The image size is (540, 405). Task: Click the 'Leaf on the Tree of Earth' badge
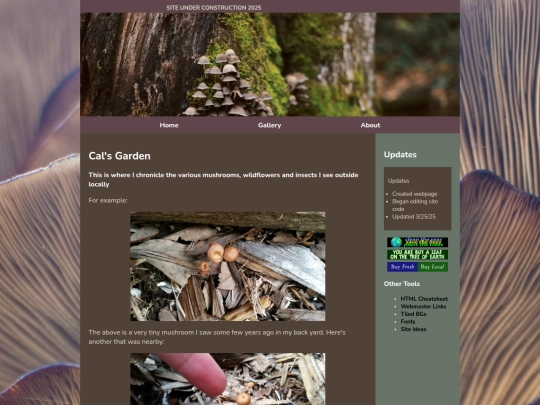click(417, 255)
